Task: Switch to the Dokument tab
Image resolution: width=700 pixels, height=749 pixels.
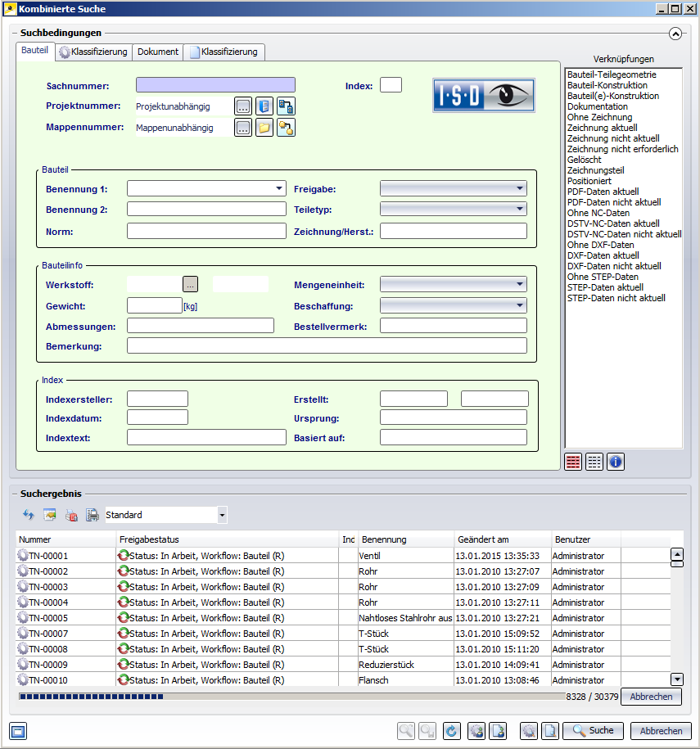Action: (x=158, y=52)
